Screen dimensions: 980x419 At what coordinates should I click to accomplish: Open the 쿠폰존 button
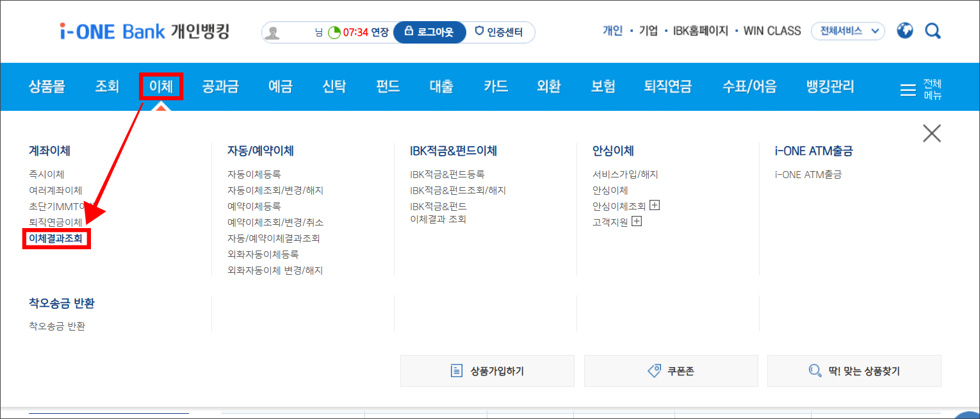pos(671,371)
